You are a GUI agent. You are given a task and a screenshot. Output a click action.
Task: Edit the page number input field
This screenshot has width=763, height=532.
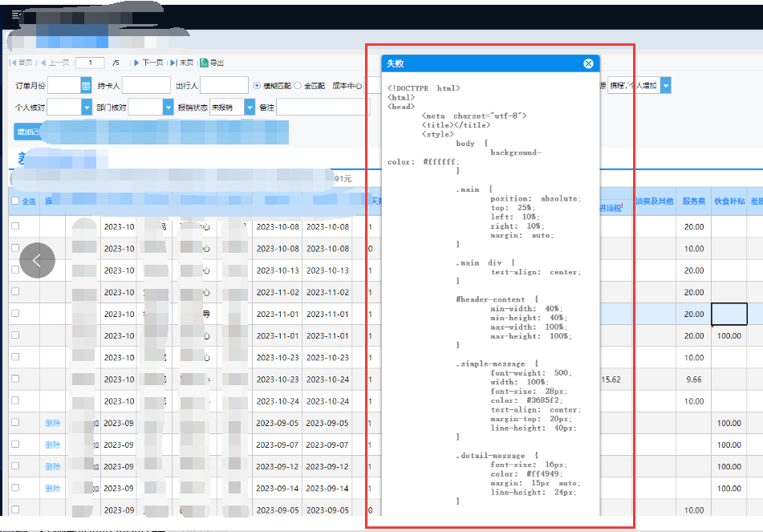90,63
